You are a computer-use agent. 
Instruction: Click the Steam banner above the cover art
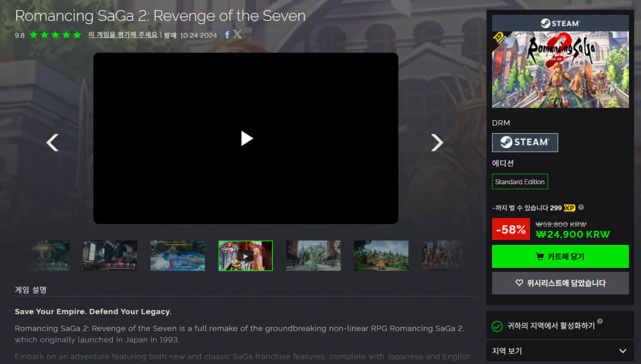560,23
